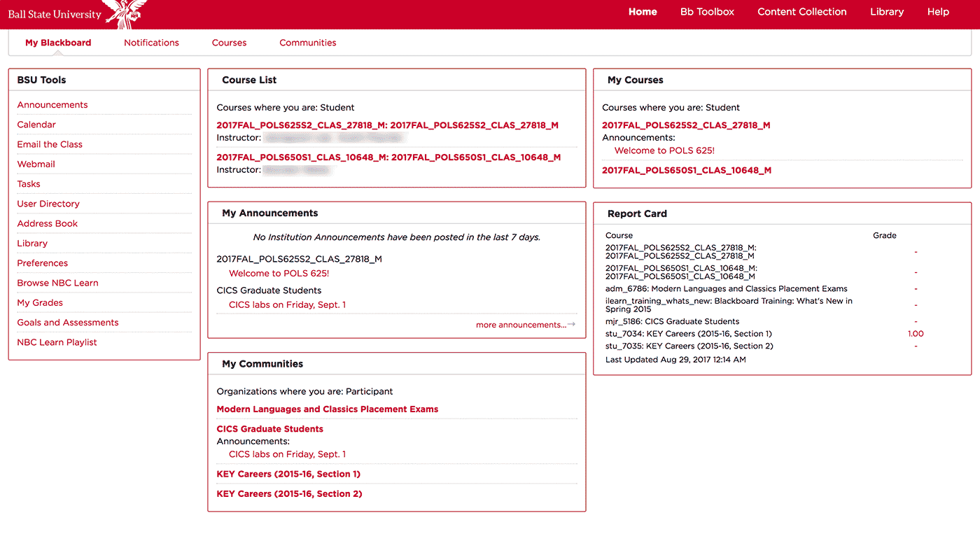
Task: Open CICS labs announcement in My Announcements
Action: pyautogui.click(x=287, y=305)
